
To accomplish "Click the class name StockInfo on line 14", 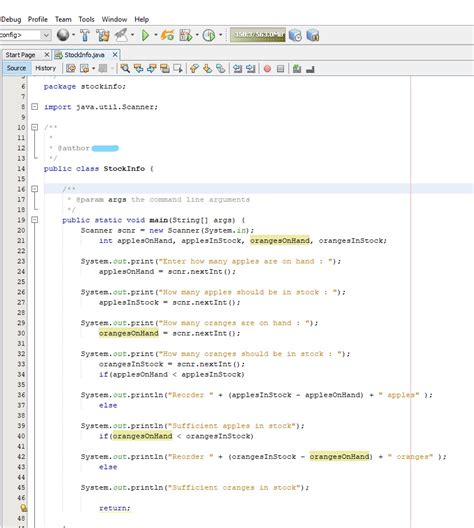I will tap(124, 168).
